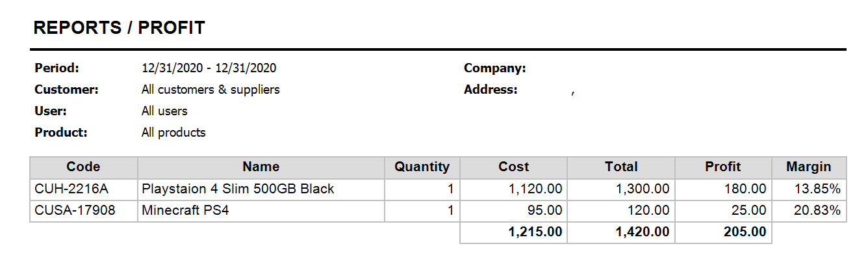The width and height of the screenshot is (868, 274).
Task: Click the Minecraft PS4 product name
Action: [185, 211]
